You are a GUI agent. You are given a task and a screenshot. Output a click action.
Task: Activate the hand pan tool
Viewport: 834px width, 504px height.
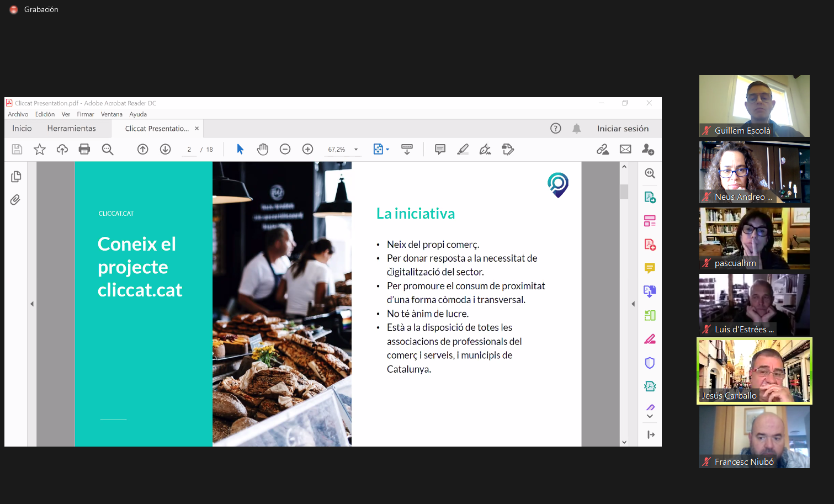coord(263,149)
